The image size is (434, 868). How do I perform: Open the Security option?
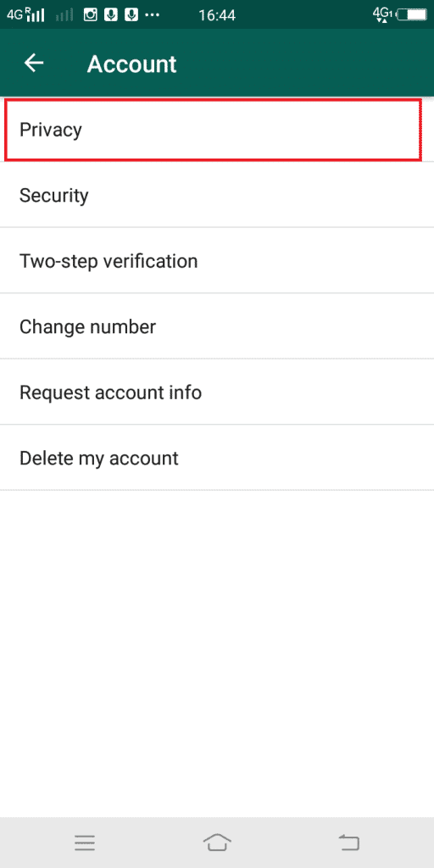click(217, 195)
